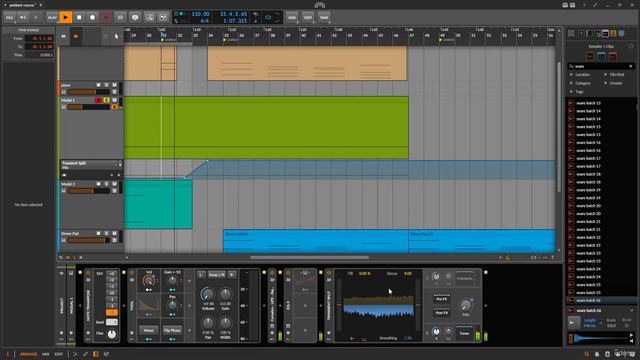Select the large green Modal 1 clip
Viewport: 640px width, 360px height.
tap(266, 127)
